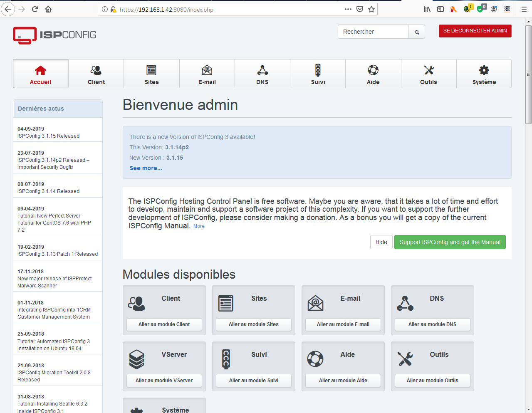Click the DNS module card icon
Viewport: 532px width, 413px height.
click(405, 303)
